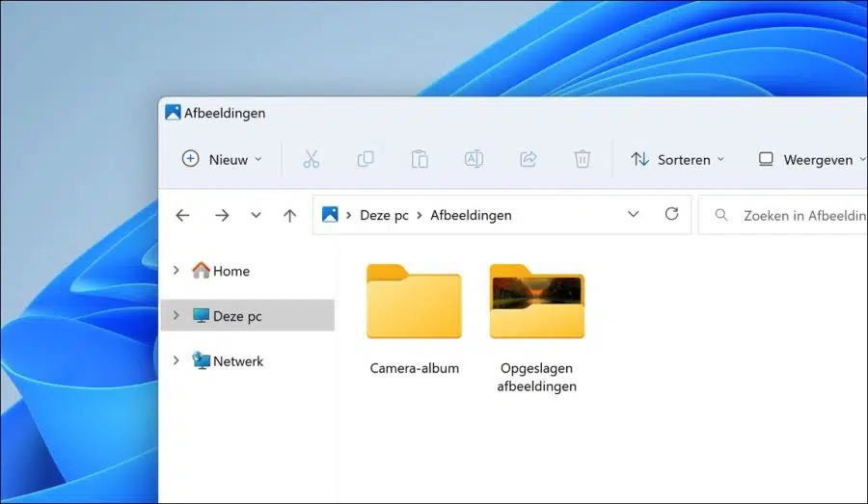Screen dimensions: 868x504
Task: Click the Share icon in toolbar
Action: (529, 159)
